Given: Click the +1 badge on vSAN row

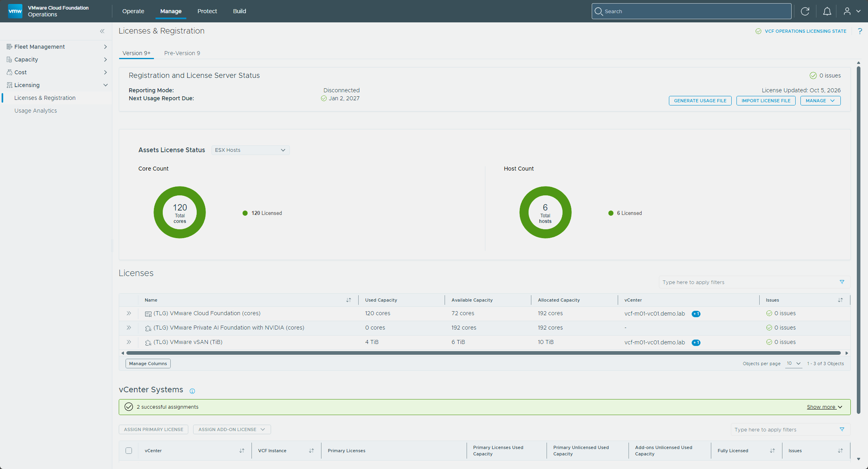Looking at the screenshot, I should [696, 342].
